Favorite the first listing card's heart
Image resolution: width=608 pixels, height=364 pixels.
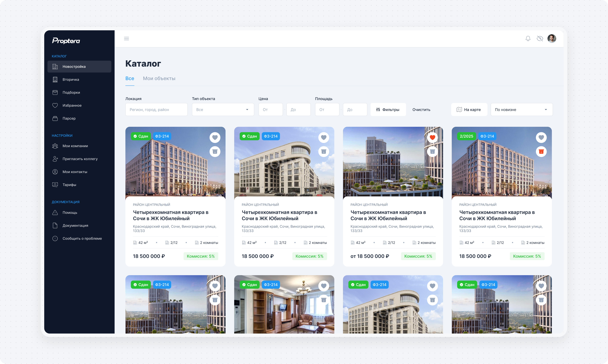pos(215,137)
